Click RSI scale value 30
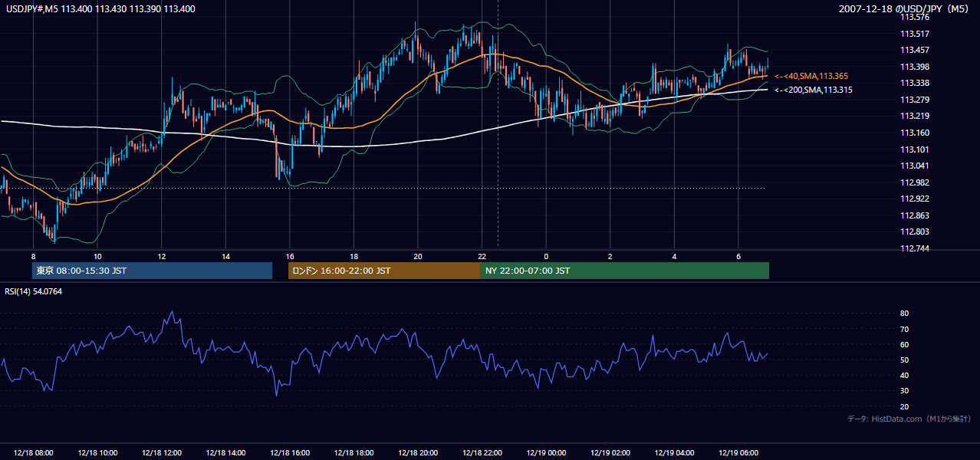This screenshot has height=460, width=980. point(905,391)
